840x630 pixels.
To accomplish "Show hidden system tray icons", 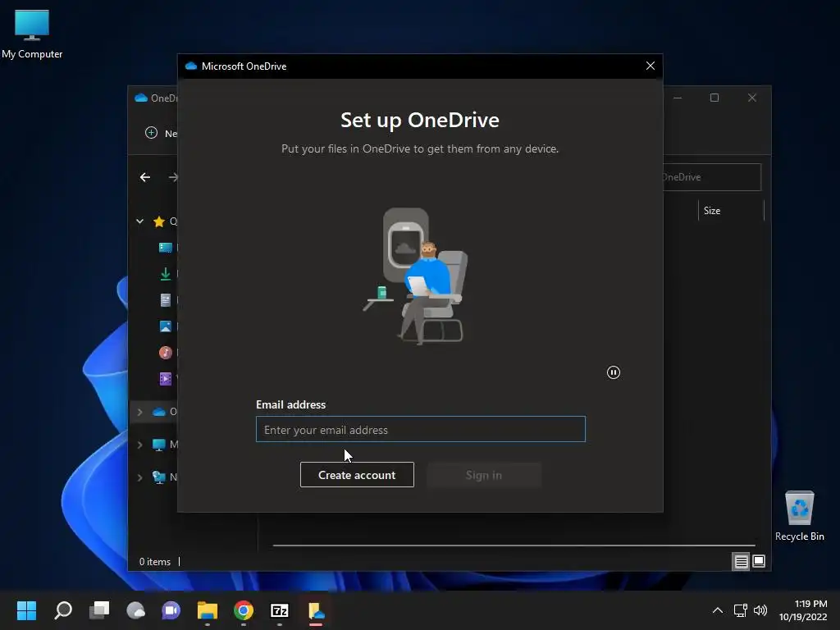I will click(x=718, y=610).
